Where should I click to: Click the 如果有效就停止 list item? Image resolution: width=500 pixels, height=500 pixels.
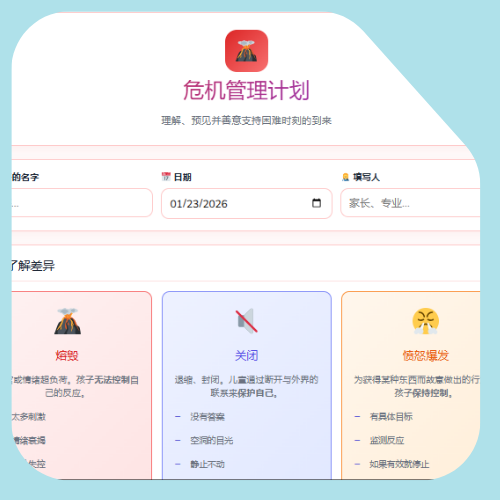coord(399,464)
